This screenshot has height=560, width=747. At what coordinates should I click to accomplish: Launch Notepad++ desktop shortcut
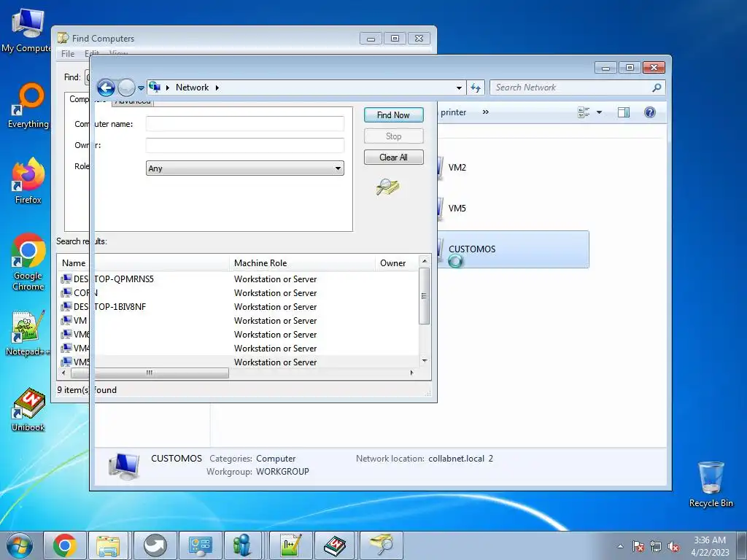pyautogui.click(x=28, y=333)
